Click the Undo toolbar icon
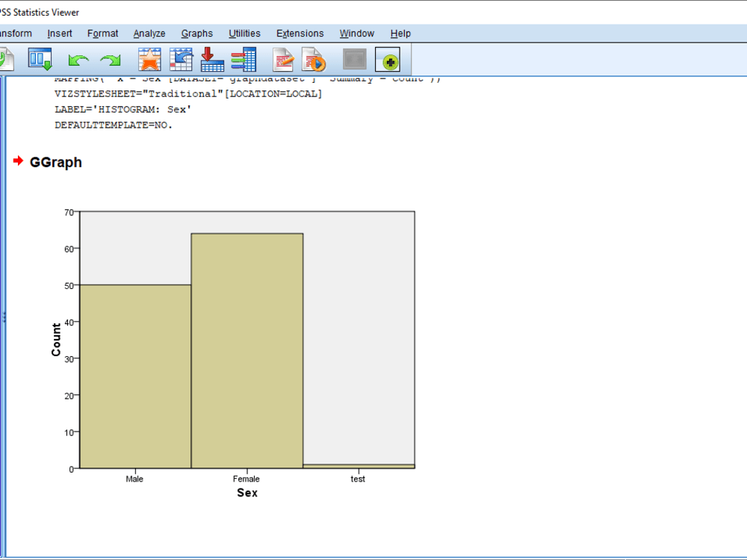The height and width of the screenshot is (560, 747). 78,60
